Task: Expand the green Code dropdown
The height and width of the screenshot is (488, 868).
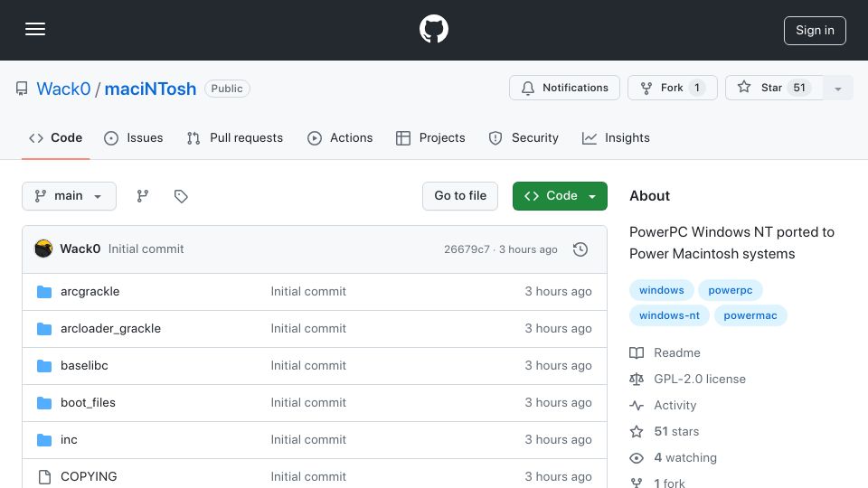Action: tap(560, 196)
